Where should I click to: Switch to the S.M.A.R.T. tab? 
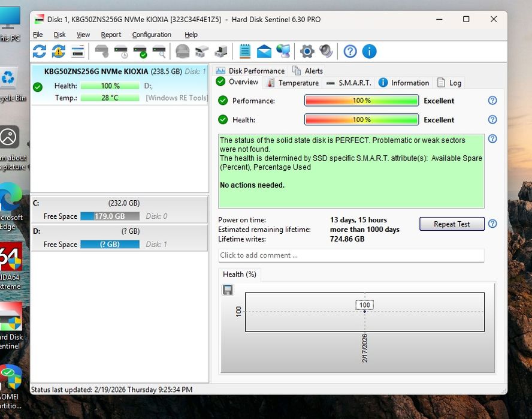(x=349, y=83)
